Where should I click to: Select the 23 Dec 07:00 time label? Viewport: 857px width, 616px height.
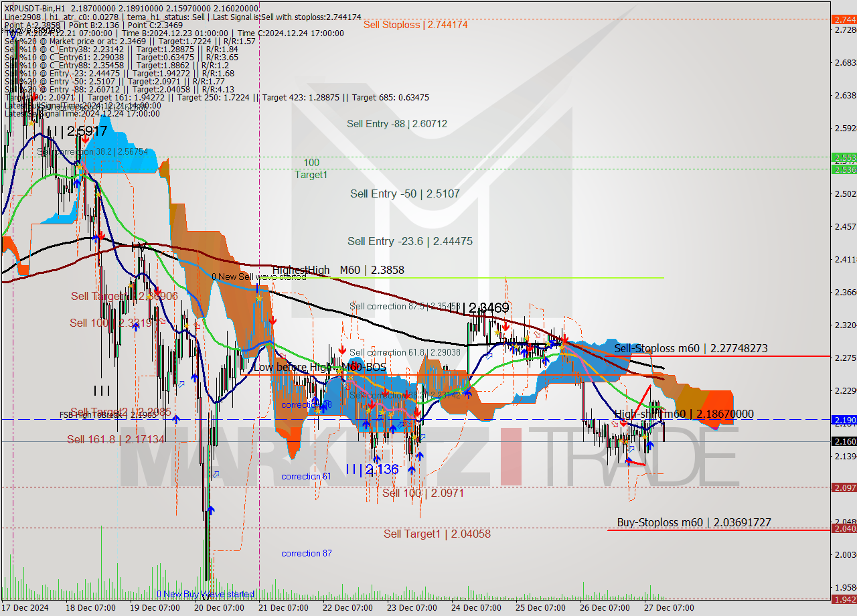tap(412, 608)
